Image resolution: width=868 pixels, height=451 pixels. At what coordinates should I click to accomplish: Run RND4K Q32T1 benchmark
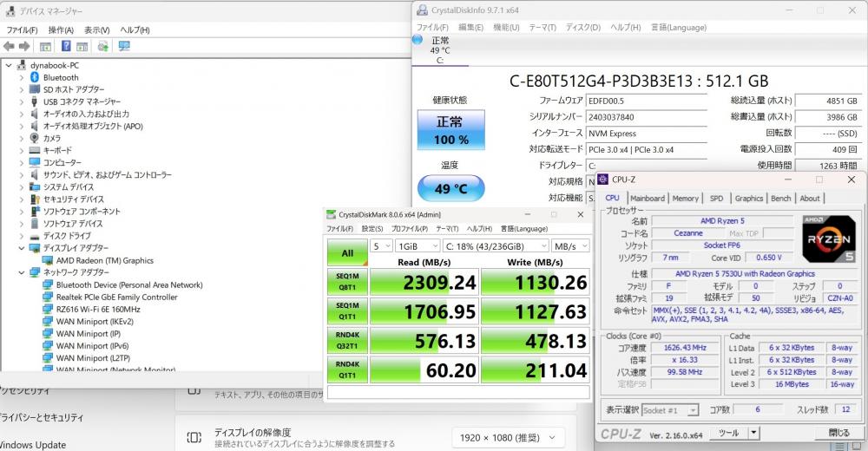pos(347,340)
